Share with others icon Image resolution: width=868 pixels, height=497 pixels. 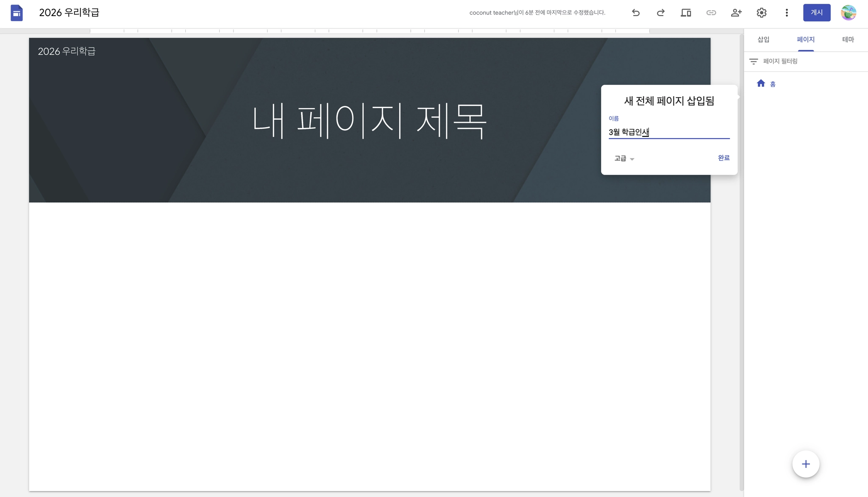pyautogui.click(x=736, y=13)
